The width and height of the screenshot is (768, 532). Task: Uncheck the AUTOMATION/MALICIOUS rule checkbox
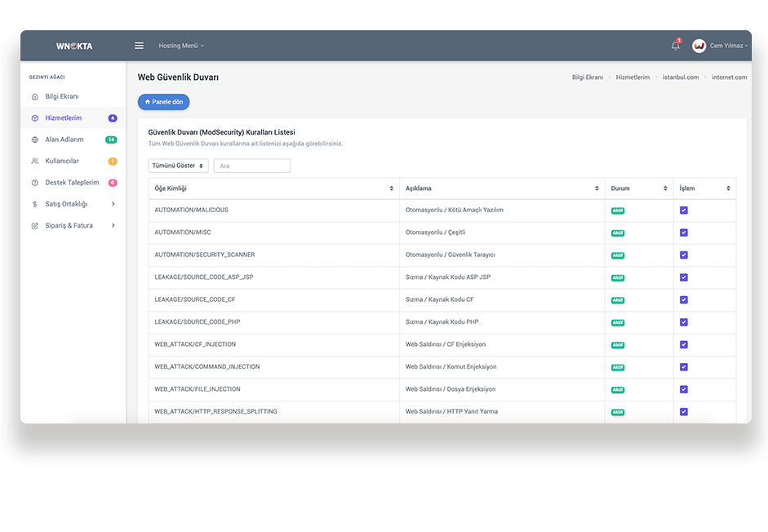(684, 210)
